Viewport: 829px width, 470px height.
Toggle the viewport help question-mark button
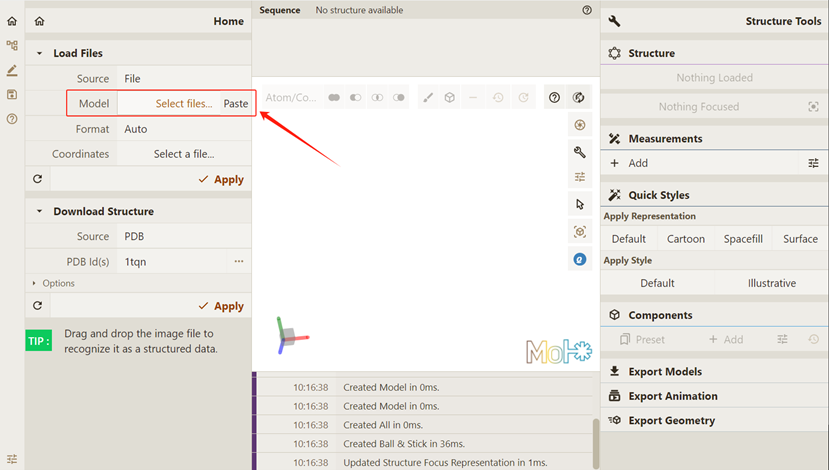tap(553, 97)
